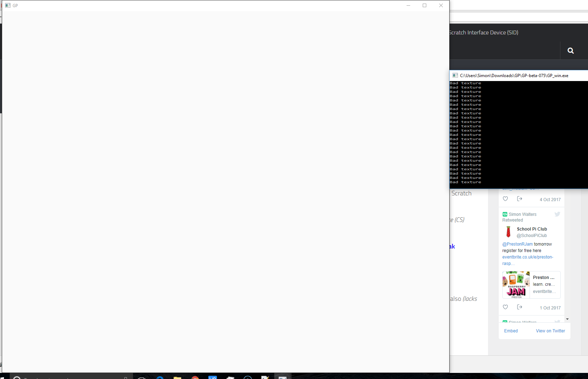Click the GP_win.exe console title icon
Image resolution: width=588 pixels, height=379 pixels.
tap(455, 75)
